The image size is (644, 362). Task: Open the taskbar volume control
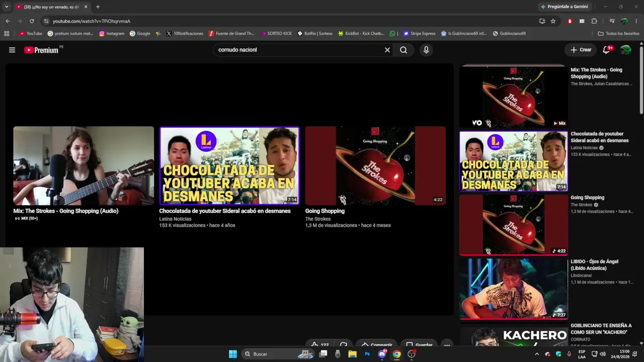point(603,354)
